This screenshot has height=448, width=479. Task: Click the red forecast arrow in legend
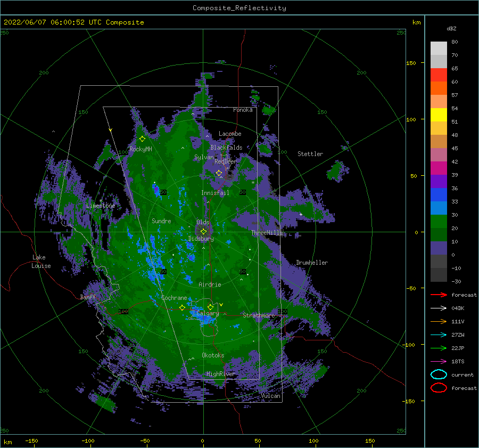(439, 295)
